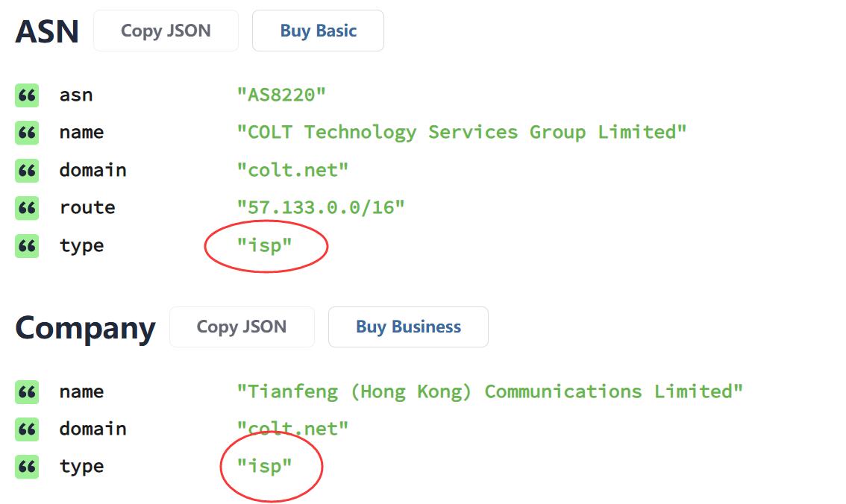Click the "57.133.0.0/16" route value
The width and height of the screenshot is (846, 504).
coord(321,207)
